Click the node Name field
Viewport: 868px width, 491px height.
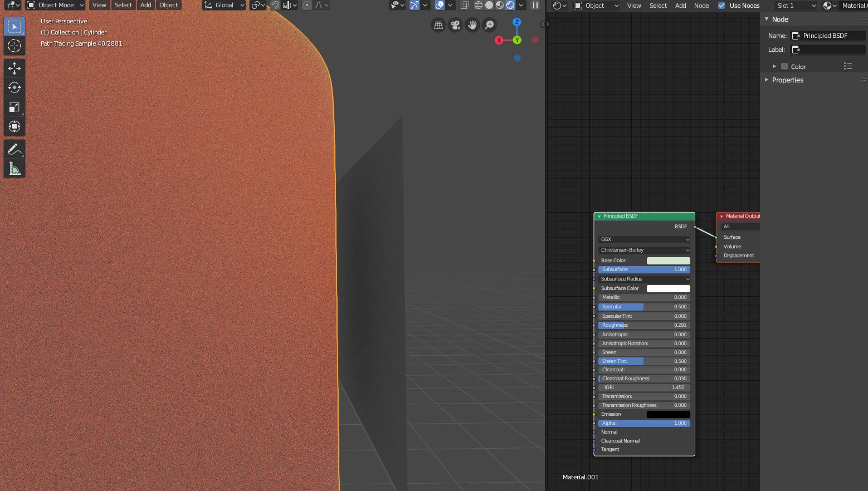[828, 36]
